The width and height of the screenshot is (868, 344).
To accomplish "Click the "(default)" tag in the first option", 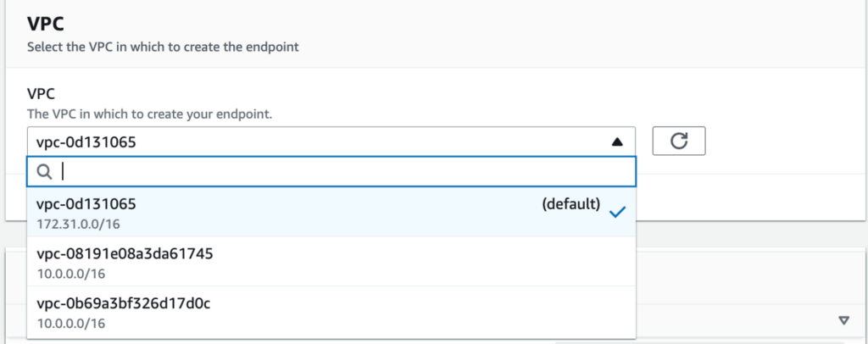I will click(x=571, y=204).
